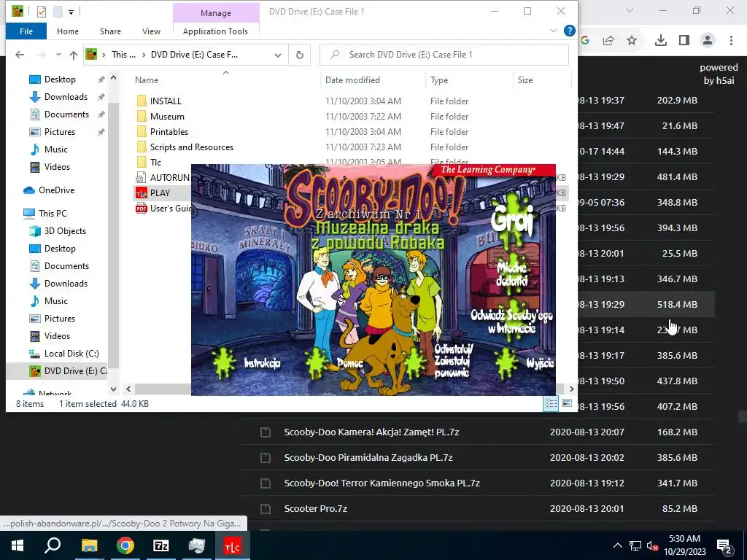Open Explorer help question mark icon
This screenshot has height=560, width=747.
tap(569, 31)
